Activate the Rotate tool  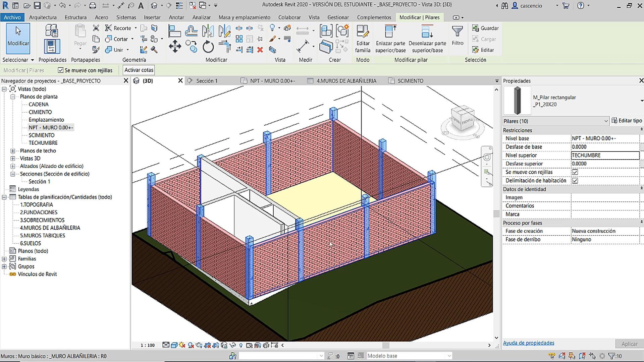click(x=208, y=46)
